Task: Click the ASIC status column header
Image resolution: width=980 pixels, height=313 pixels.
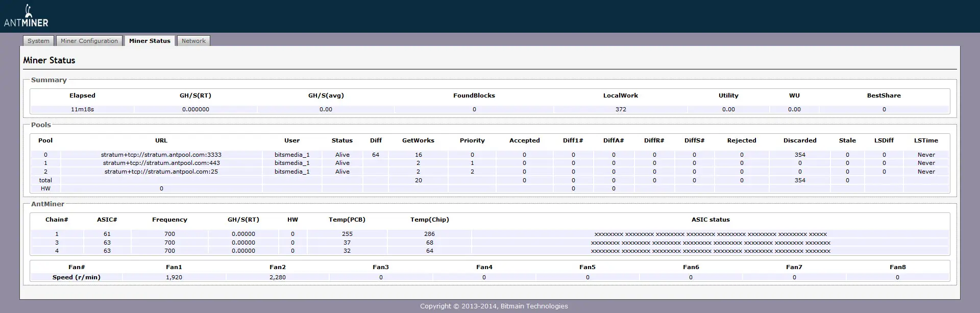Action: (710, 220)
